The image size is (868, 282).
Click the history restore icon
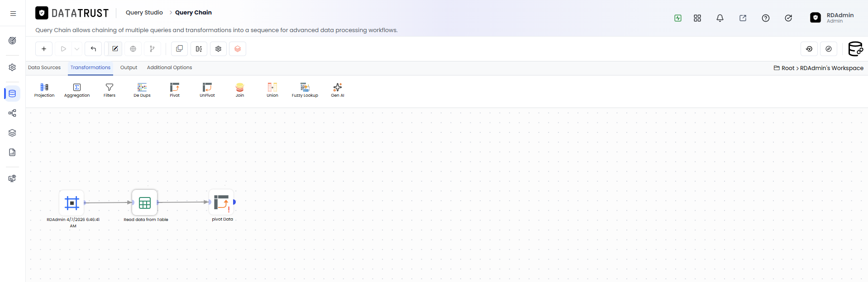809,49
